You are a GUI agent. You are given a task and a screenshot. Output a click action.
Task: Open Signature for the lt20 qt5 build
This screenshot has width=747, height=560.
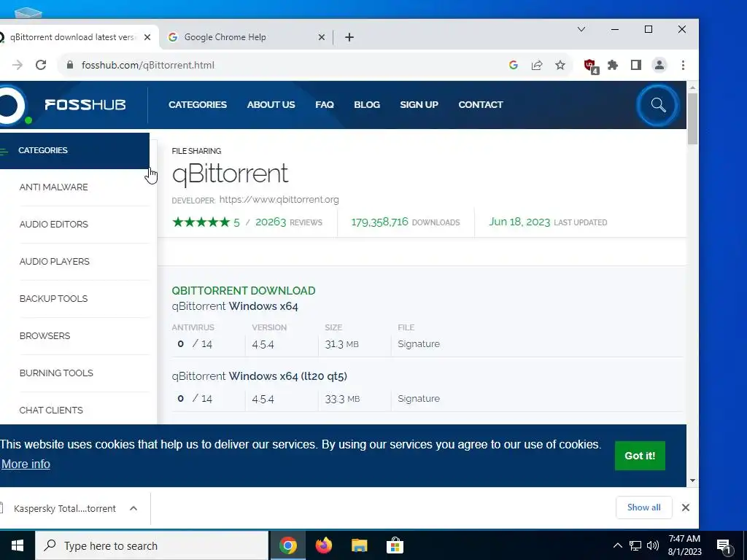[x=419, y=399]
